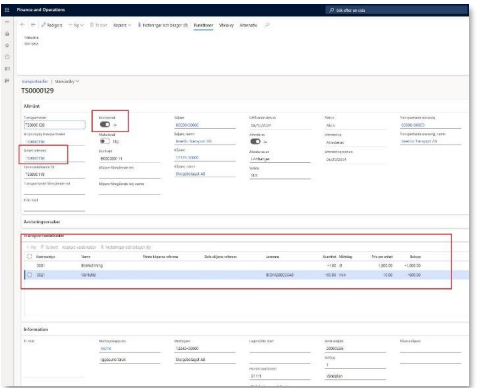Open Favorites star in sidebar
479x388 pixels.
pyautogui.click(x=7, y=45)
